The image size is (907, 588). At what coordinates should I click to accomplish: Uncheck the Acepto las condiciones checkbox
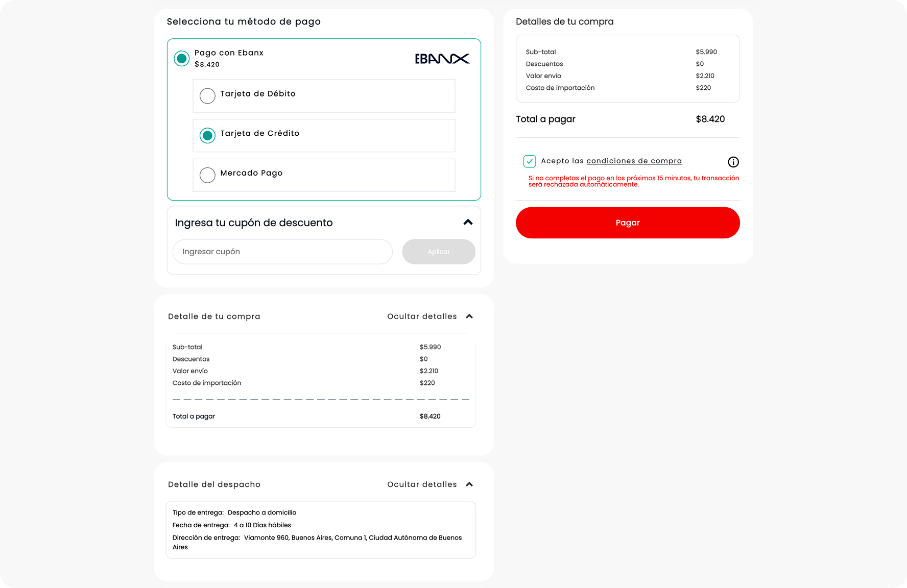point(530,161)
